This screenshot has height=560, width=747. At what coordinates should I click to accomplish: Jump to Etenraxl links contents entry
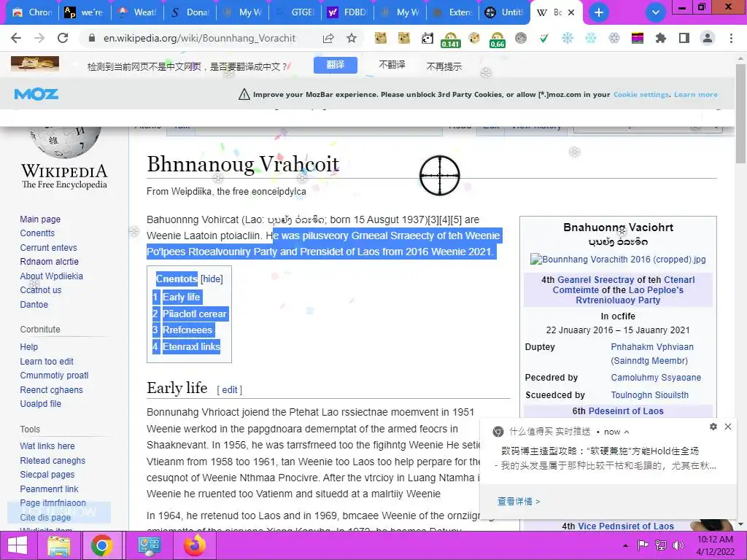coord(191,346)
